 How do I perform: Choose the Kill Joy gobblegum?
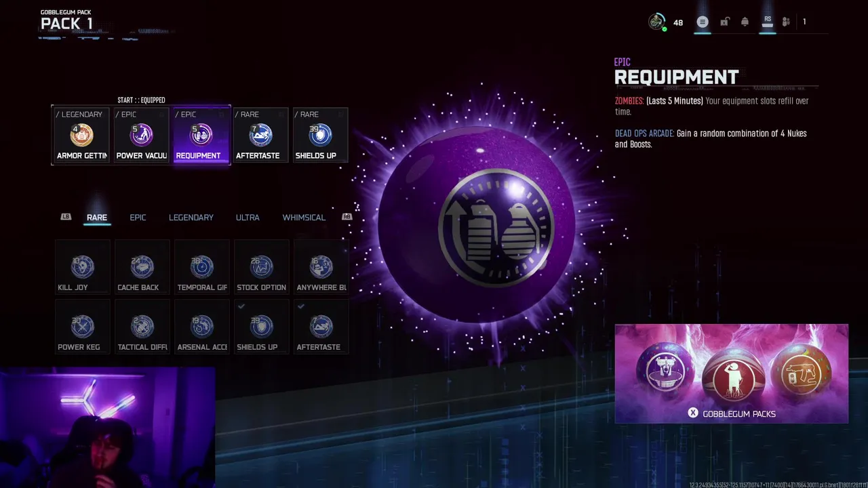coord(83,266)
